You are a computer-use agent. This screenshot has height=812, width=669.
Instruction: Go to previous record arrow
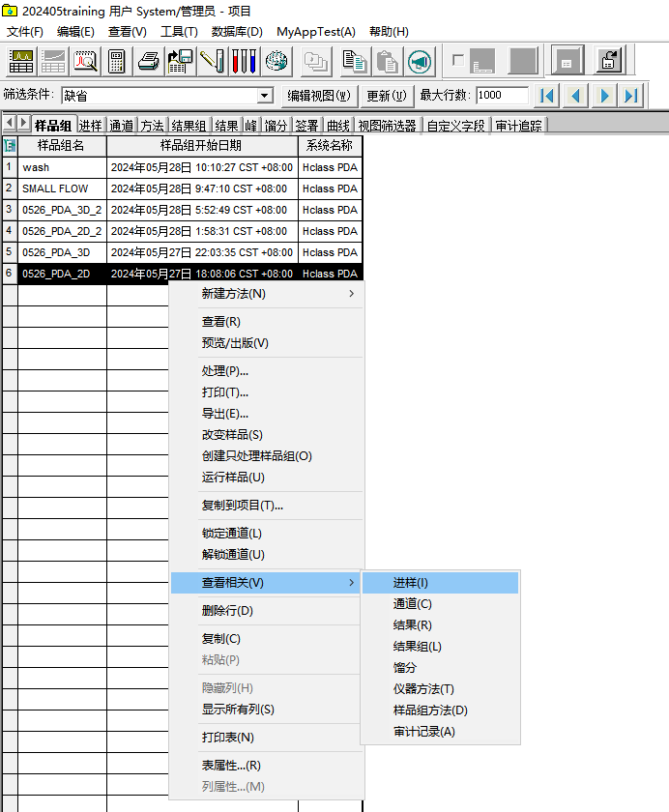coord(575,96)
